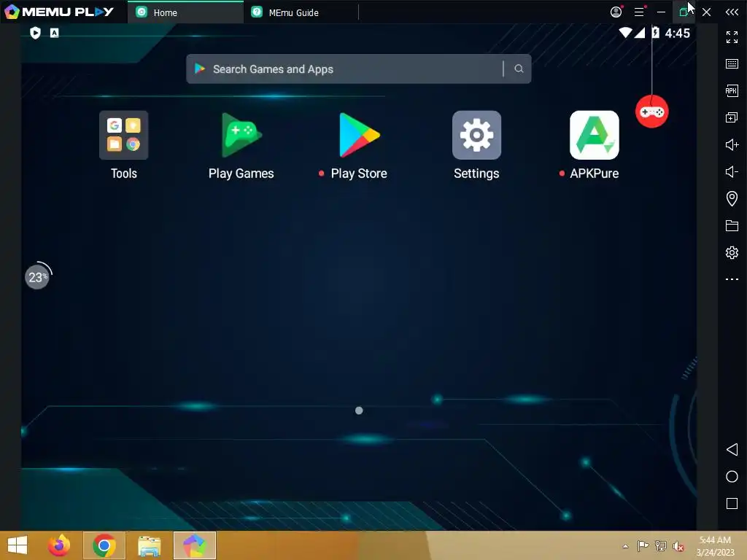Open Firefox from the taskbar
This screenshot has height=560, width=747.
59,545
